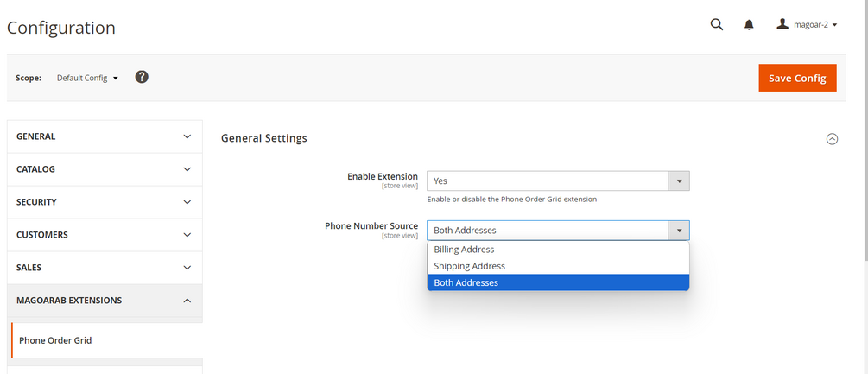Open the magoar-2 account menu
868x374 pixels.
coord(808,25)
